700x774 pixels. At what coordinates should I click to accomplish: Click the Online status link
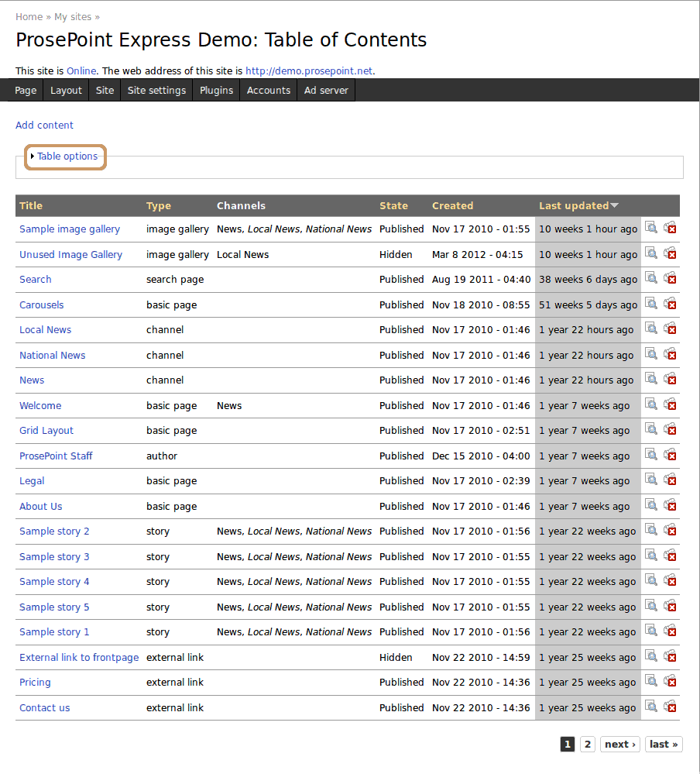[x=81, y=71]
